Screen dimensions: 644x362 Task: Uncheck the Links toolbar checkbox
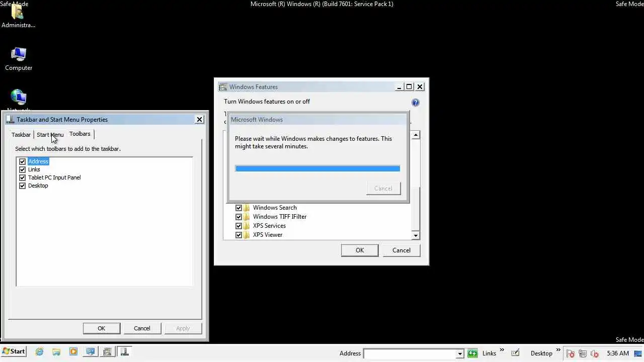point(22,169)
